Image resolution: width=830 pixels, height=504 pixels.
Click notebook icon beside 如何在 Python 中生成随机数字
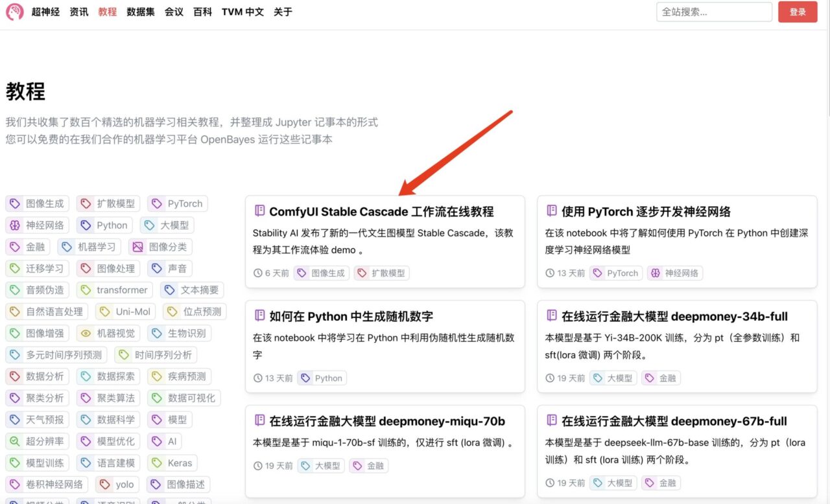pyautogui.click(x=259, y=316)
